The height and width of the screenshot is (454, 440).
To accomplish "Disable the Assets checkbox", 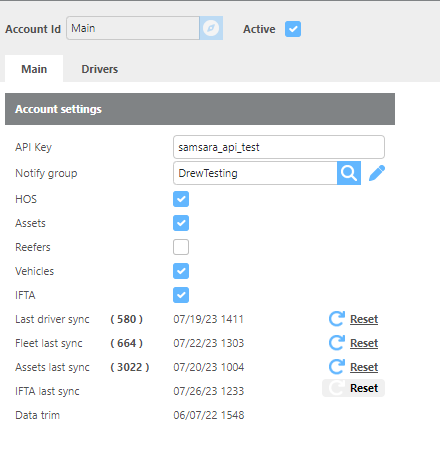I will click(x=181, y=223).
